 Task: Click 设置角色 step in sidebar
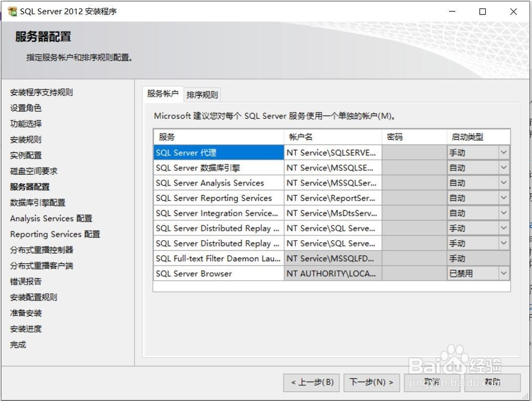[26, 108]
